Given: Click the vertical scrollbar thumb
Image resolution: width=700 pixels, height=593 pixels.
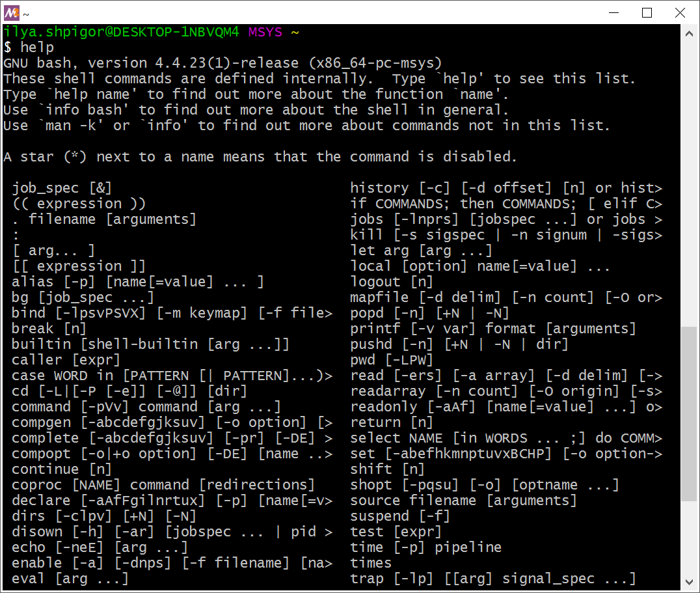Looking at the screenshot, I should point(688,413).
